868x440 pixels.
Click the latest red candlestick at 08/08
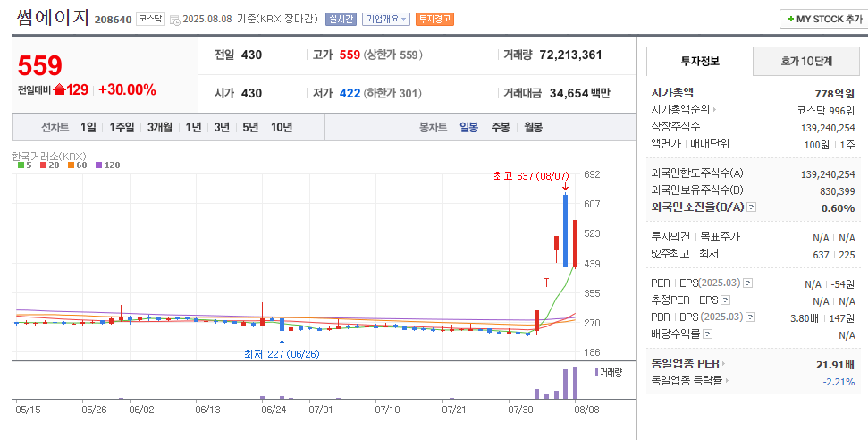tap(575, 243)
